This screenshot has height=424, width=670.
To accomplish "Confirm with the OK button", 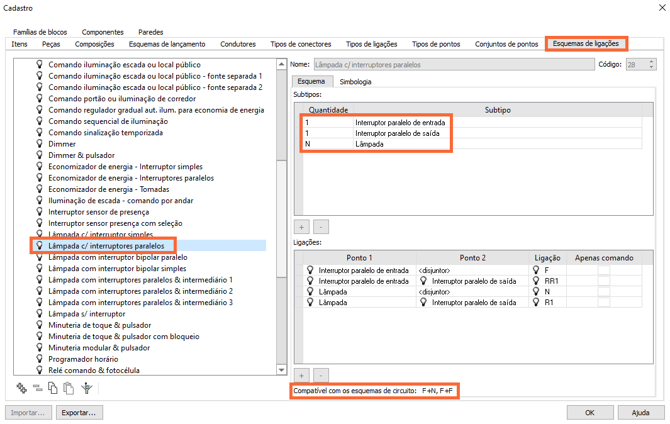I will point(590,412).
